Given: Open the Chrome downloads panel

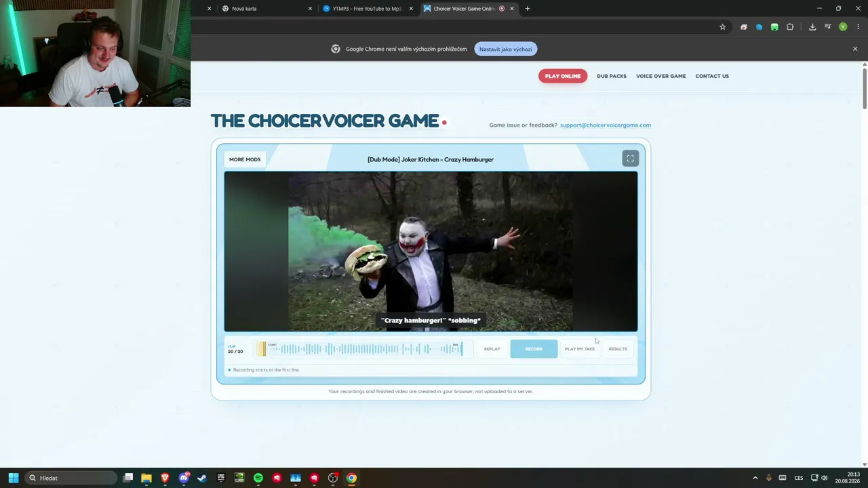Looking at the screenshot, I should tap(812, 27).
